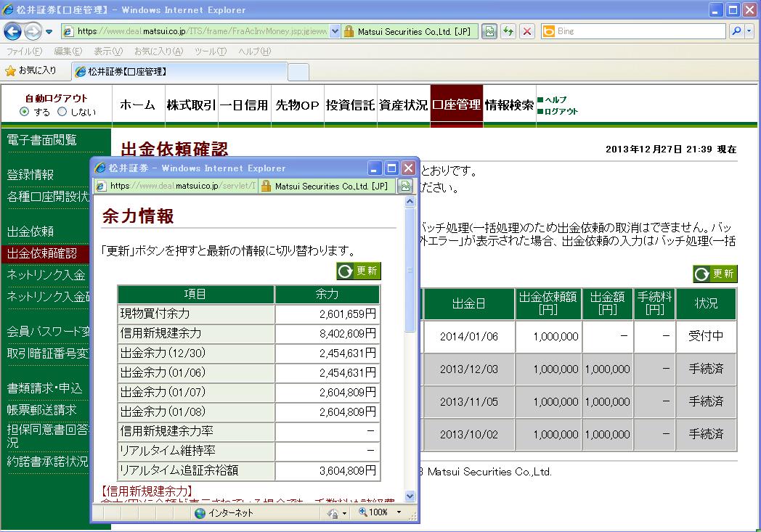Image resolution: width=761 pixels, height=532 pixels.
Task: Click the browser Back arrow button
Action: pos(12,31)
